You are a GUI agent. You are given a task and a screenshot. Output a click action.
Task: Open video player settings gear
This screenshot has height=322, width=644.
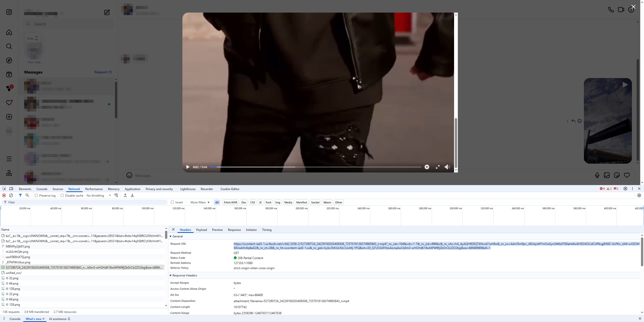(427, 167)
